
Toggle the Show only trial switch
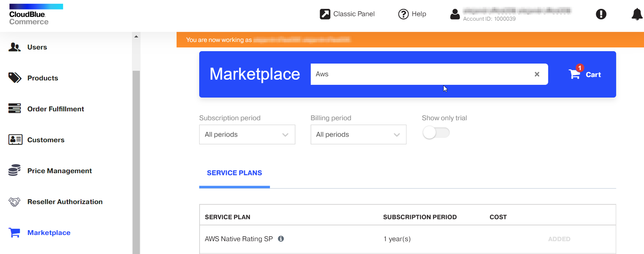click(x=436, y=133)
